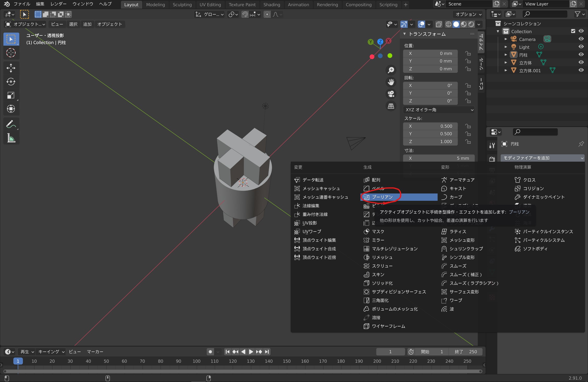Viewport: 588px width, 382px height.
Task: Select the Move tool in toolbar
Action: click(x=11, y=68)
